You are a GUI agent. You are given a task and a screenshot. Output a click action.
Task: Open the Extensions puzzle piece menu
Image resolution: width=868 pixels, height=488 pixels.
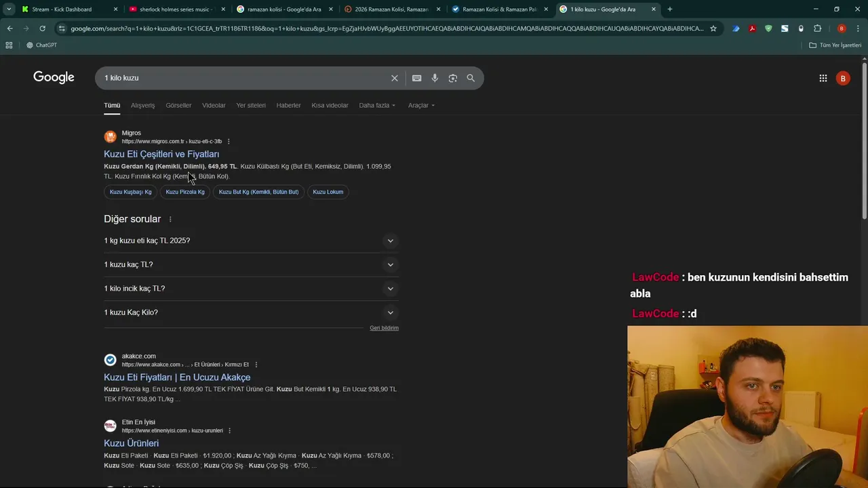817,28
